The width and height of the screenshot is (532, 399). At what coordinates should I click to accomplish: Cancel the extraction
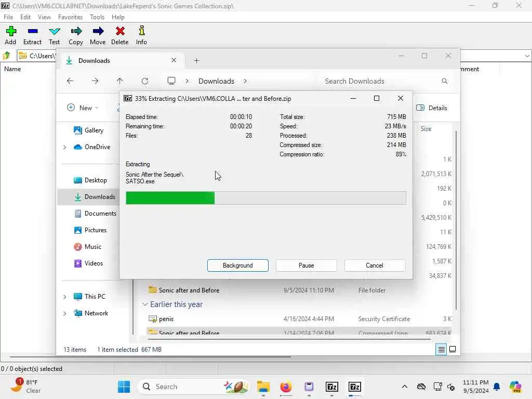tap(375, 265)
